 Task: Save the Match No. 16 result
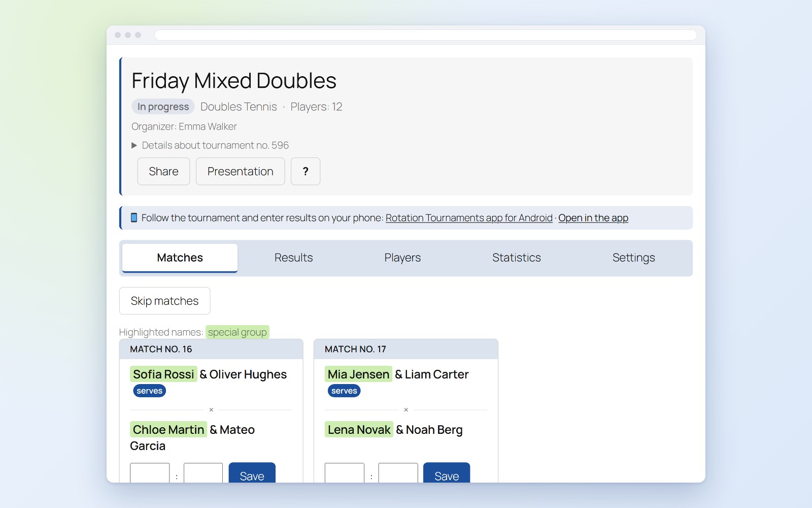[252, 473]
